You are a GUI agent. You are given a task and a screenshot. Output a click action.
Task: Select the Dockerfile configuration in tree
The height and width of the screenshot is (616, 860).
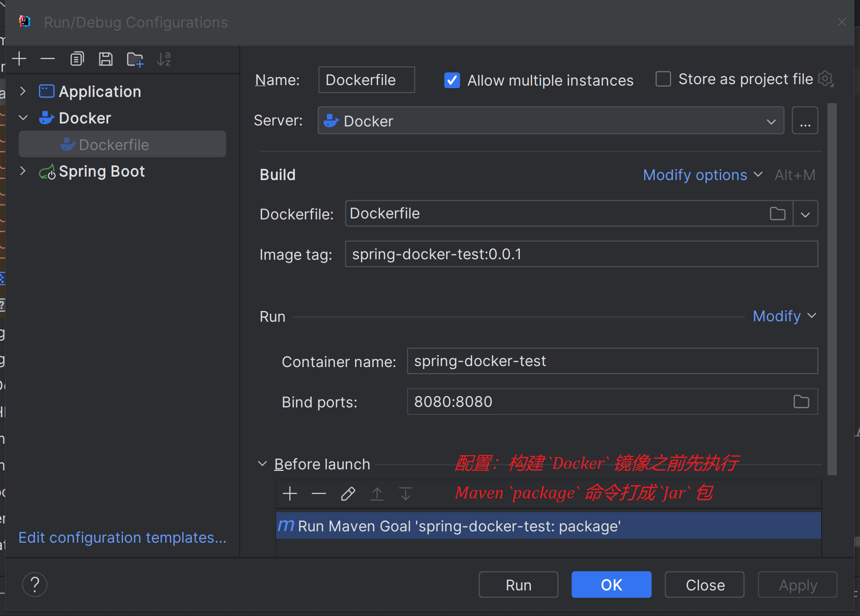(114, 145)
